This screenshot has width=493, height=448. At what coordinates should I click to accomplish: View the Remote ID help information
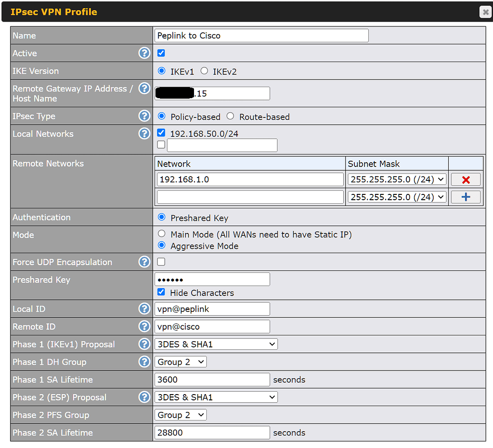click(x=144, y=326)
